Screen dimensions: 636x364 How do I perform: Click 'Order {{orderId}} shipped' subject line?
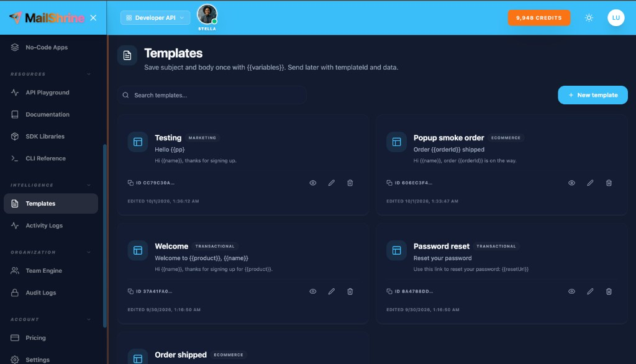(x=448, y=149)
